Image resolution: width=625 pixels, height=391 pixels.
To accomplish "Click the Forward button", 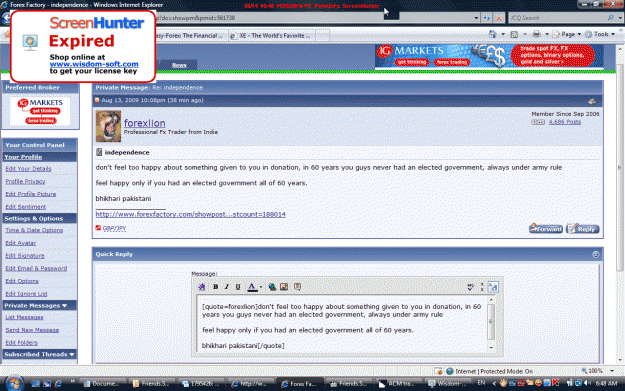I will tap(546, 229).
